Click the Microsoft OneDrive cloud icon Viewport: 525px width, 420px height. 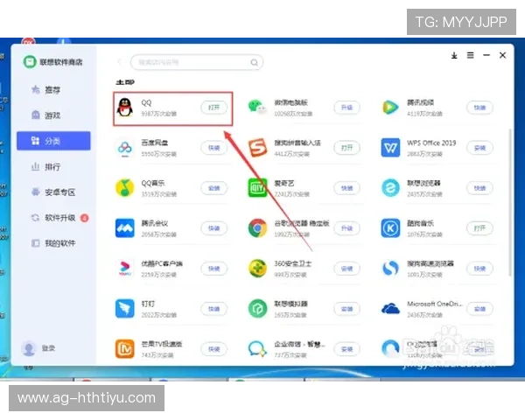click(390, 309)
